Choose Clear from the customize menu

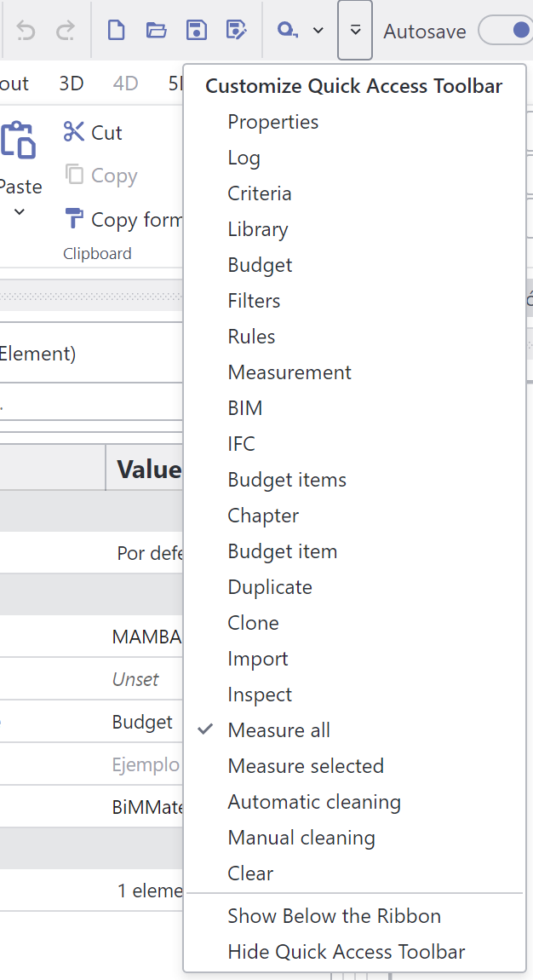[354, 873]
